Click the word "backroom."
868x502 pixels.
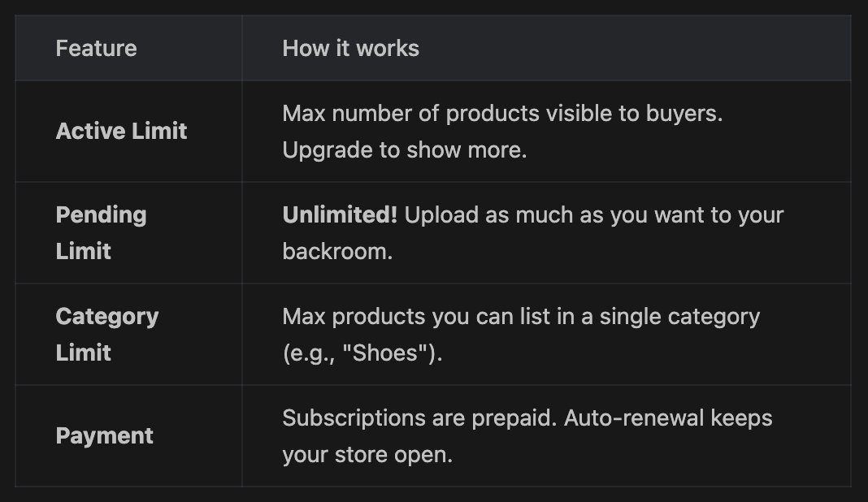click(337, 252)
